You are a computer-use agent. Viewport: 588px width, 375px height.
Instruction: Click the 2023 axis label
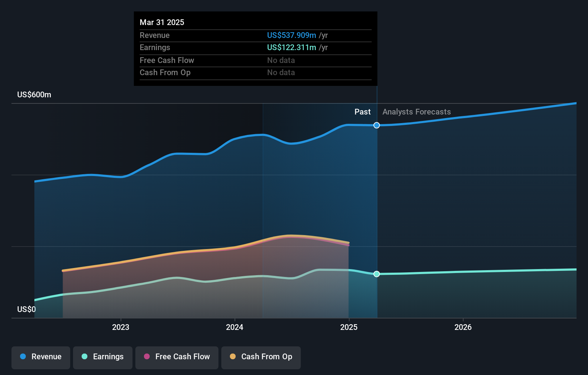coord(121,327)
